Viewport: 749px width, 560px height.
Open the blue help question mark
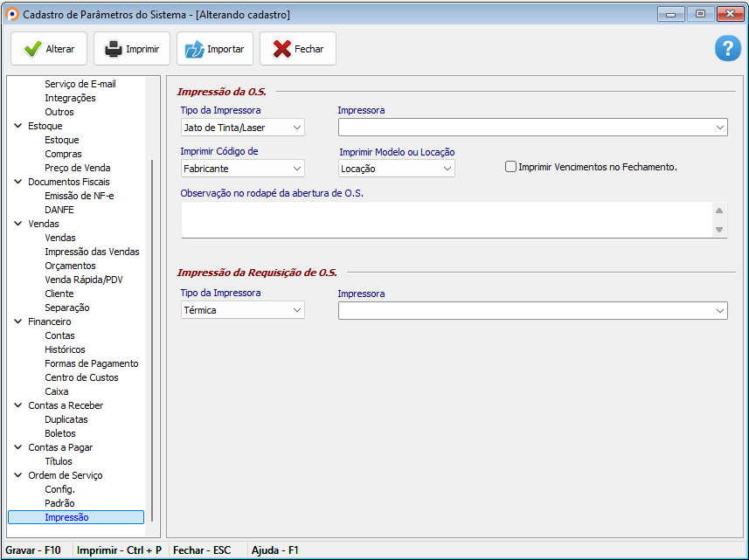click(x=727, y=49)
